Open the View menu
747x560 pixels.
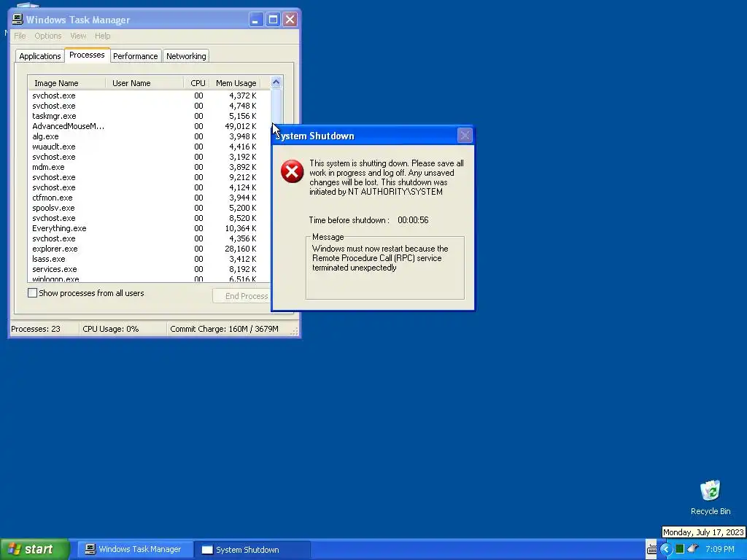(78, 36)
